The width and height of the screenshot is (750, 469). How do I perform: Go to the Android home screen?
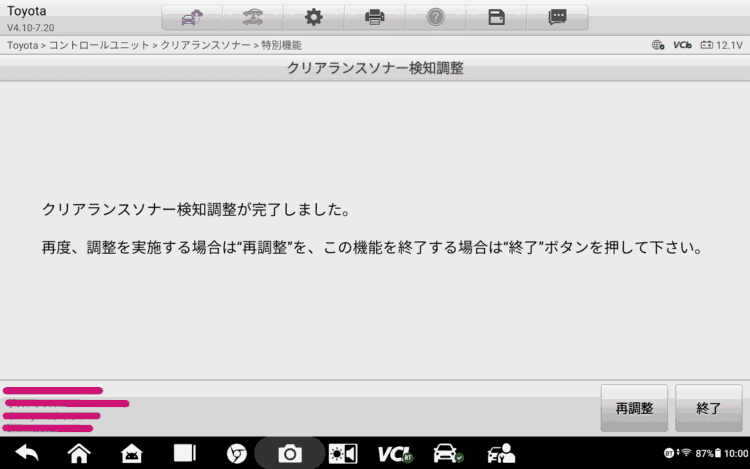pyautogui.click(x=79, y=453)
